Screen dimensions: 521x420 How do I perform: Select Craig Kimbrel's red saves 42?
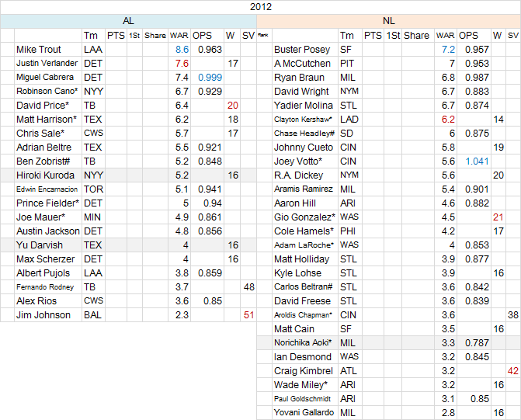513,370
